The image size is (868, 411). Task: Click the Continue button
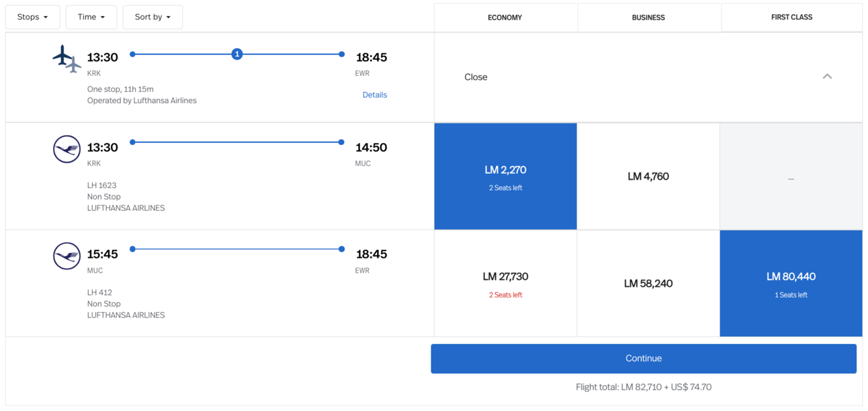644,359
